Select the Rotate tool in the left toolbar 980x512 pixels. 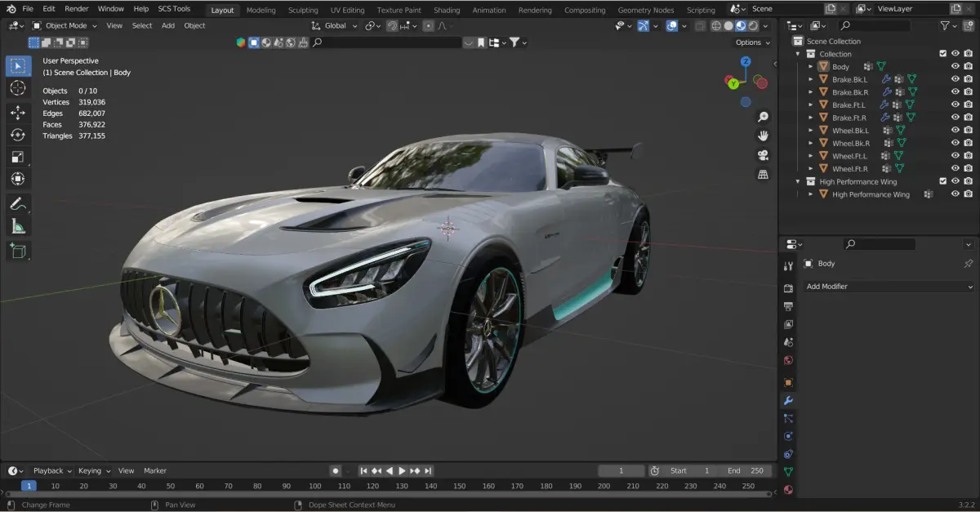click(18, 135)
